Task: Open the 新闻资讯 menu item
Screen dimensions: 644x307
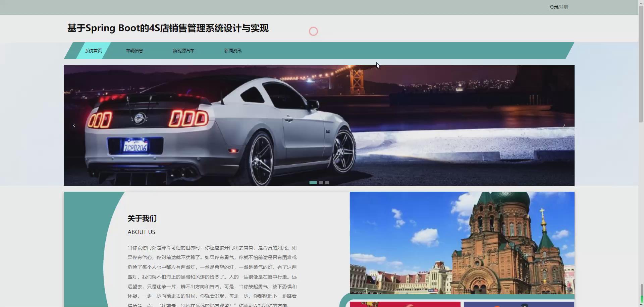Action: point(233,51)
